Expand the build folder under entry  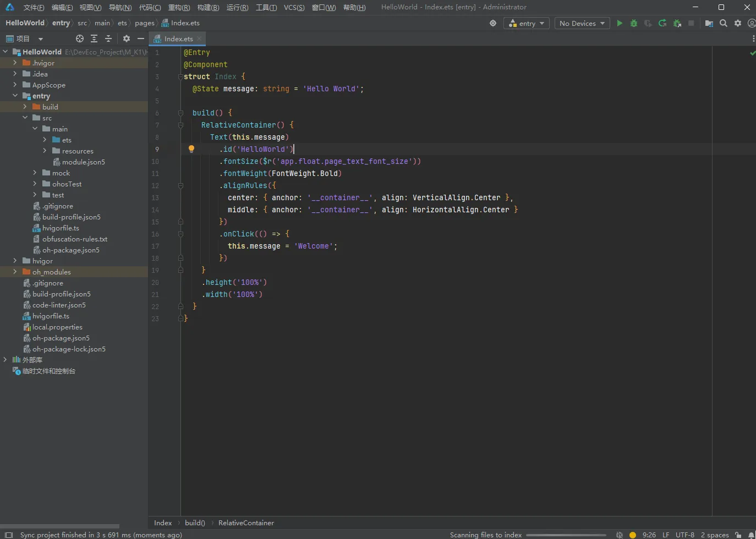tap(25, 107)
